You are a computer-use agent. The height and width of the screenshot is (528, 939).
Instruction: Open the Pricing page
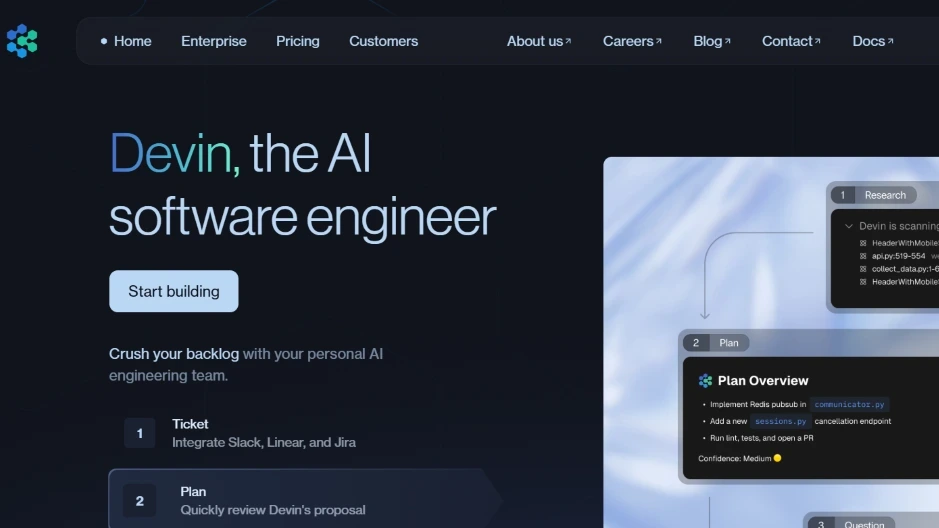click(298, 41)
